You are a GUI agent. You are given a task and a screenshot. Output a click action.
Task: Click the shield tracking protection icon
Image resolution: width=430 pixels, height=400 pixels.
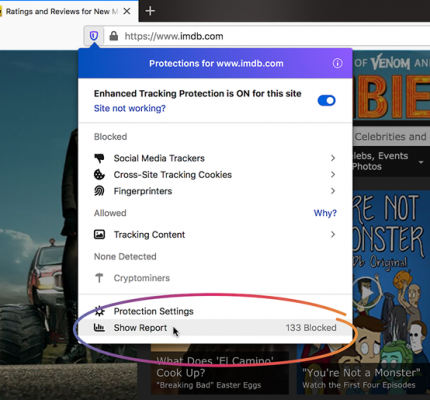coord(94,35)
